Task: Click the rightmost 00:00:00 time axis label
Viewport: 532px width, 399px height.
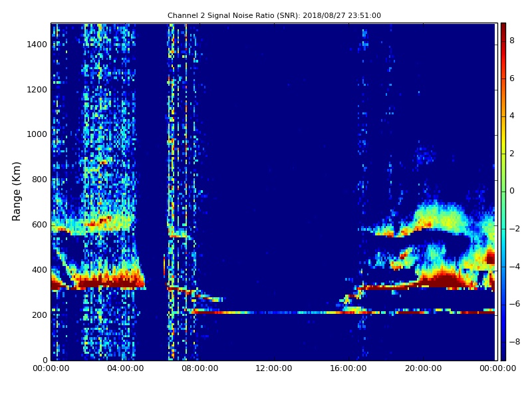Action: tap(497, 368)
